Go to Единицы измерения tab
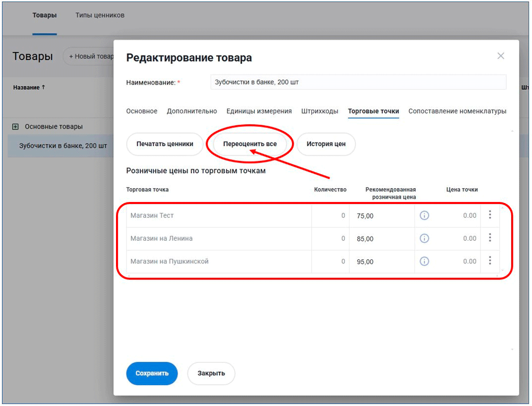The width and height of the screenshot is (532, 406). pos(259,111)
